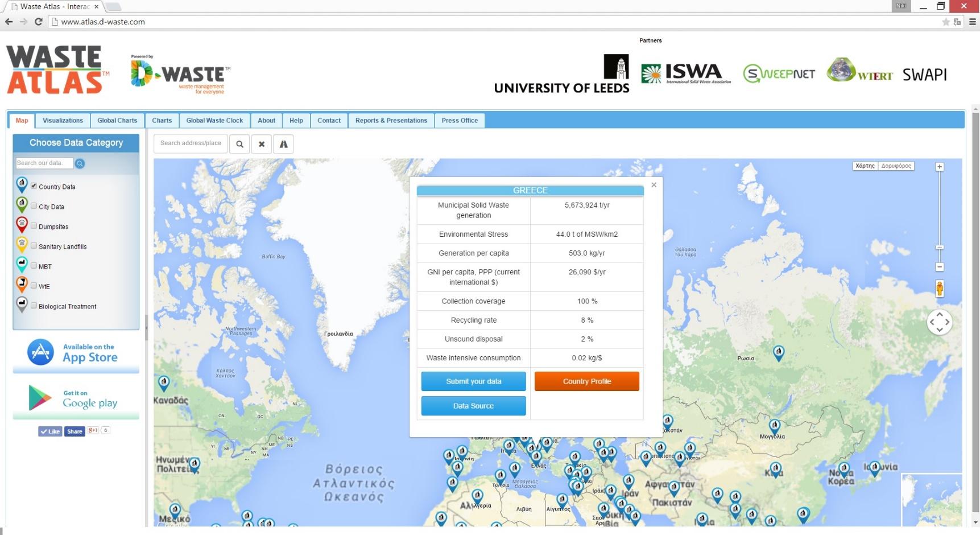The height and width of the screenshot is (535, 980).
Task: Open the Help tab
Action: [296, 121]
